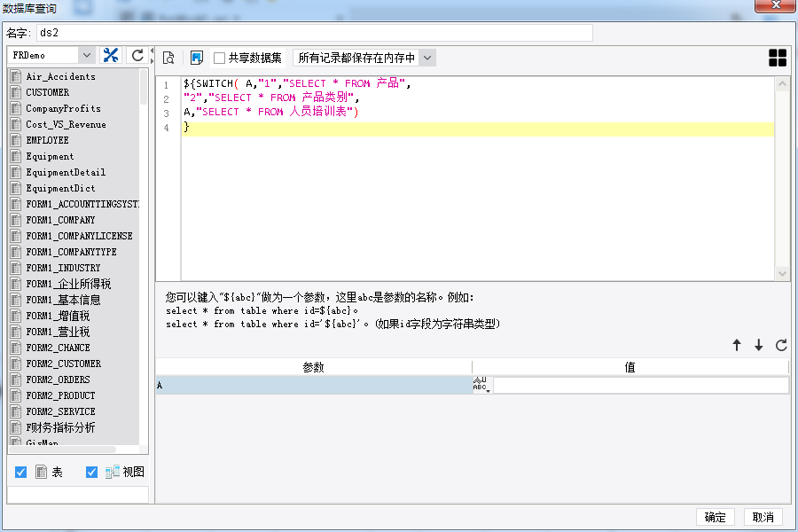Toggle the four-square layout icon
Viewport: 798px width, 532px height.
tap(777, 58)
